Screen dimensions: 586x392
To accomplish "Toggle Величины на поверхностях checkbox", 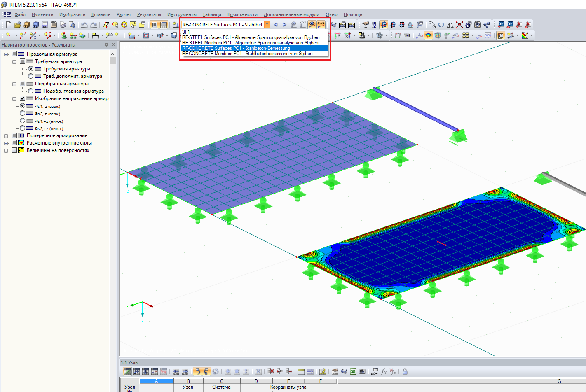I will point(14,150).
